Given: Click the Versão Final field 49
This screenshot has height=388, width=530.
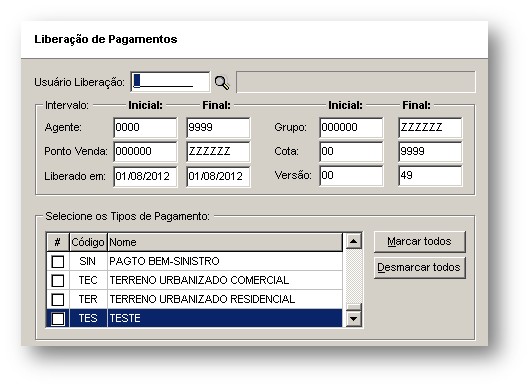Looking at the screenshot, I should pos(430,175).
